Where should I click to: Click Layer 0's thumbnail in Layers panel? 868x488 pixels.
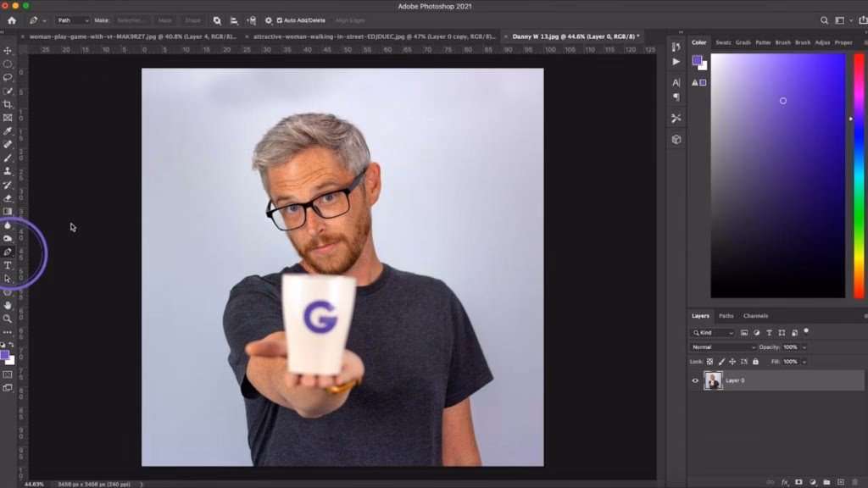coord(713,380)
